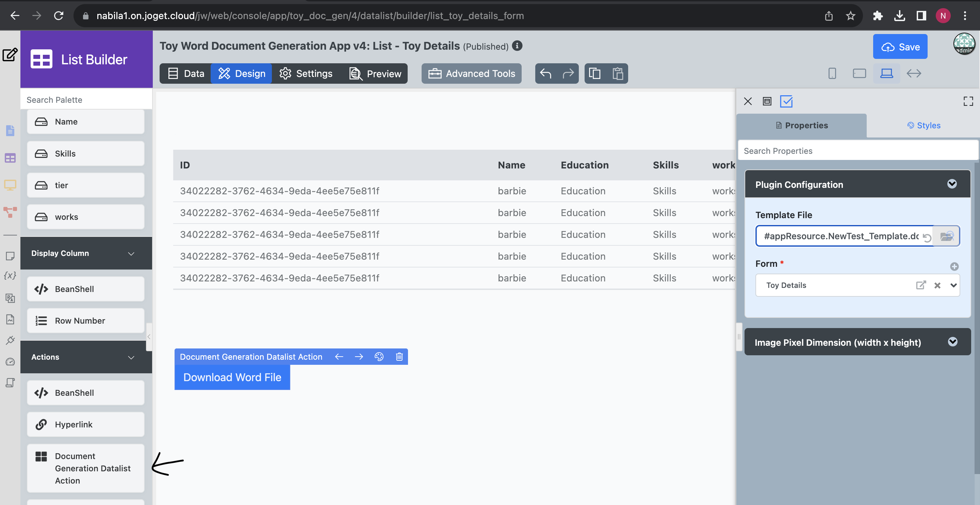Open file chooser for Template File
Image resolution: width=980 pixels, height=505 pixels.
pyautogui.click(x=947, y=236)
